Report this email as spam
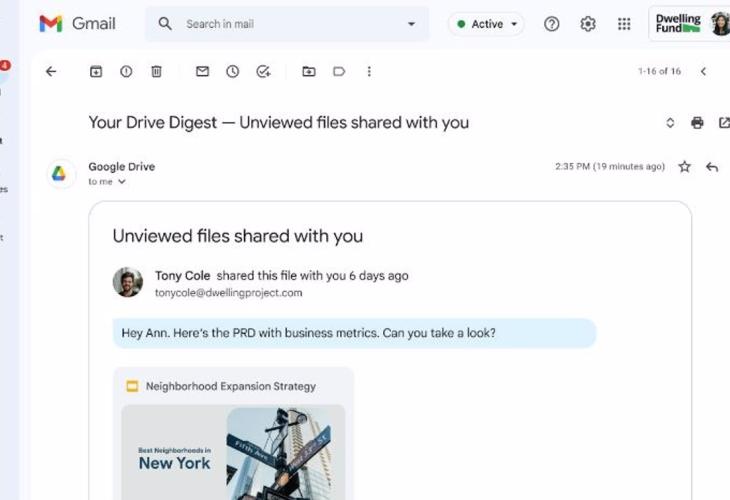This screenshot has width=730, height=500. tap(126, 72)
